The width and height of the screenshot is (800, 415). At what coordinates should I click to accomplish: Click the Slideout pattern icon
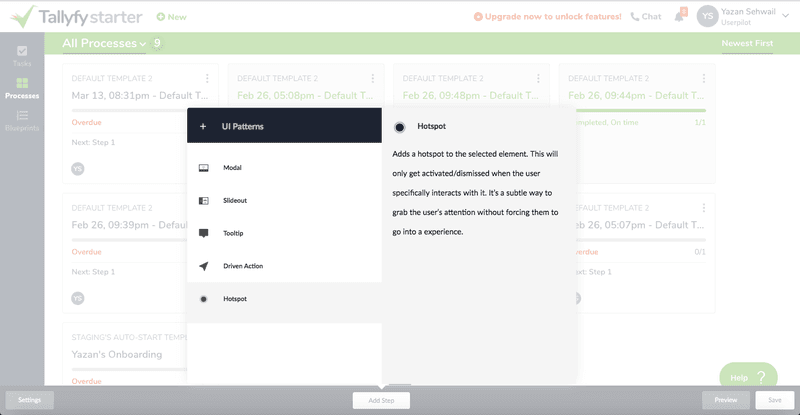[204, 201]
